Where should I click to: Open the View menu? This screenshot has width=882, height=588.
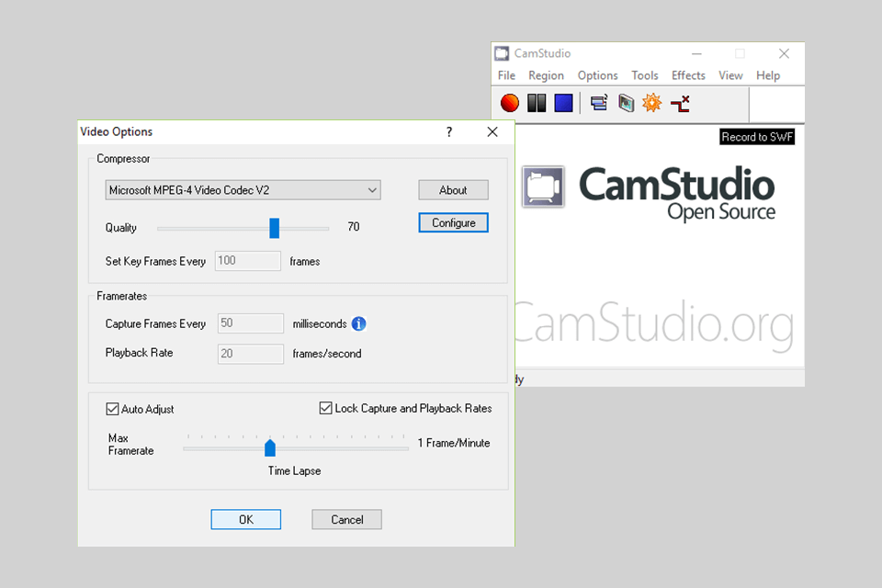click(x=730, y=75)
